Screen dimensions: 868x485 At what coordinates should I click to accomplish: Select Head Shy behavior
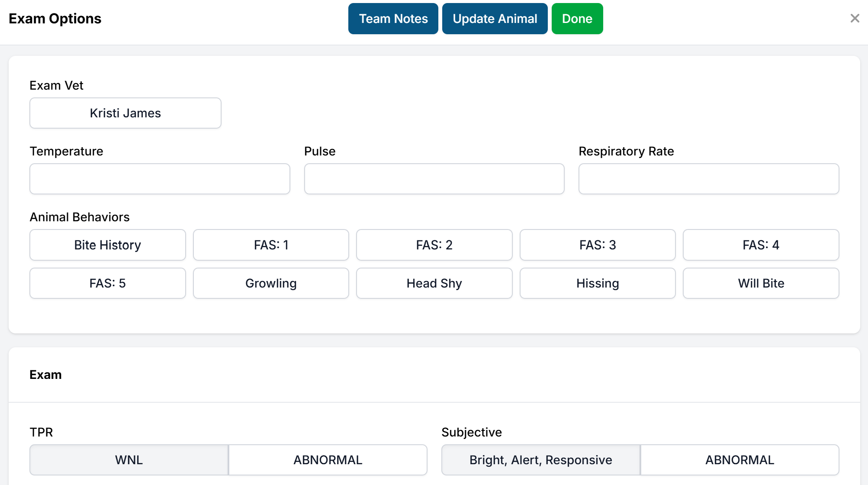point(434,283)
